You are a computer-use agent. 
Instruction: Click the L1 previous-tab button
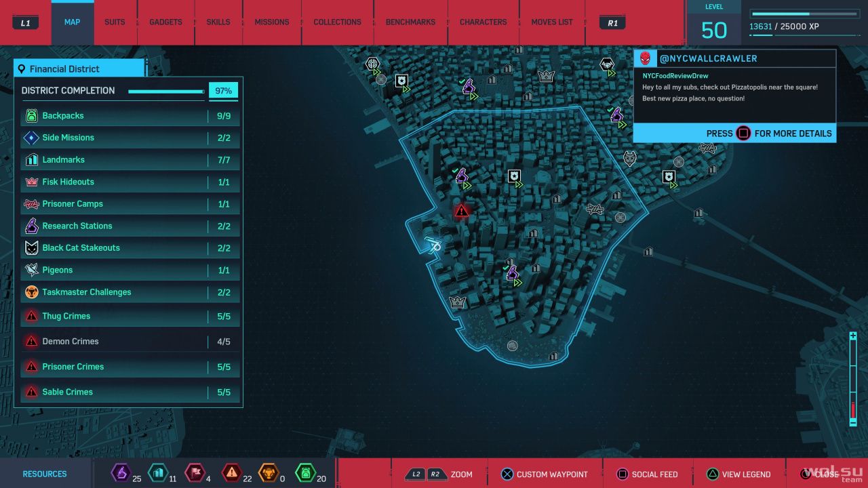point(26,22)
